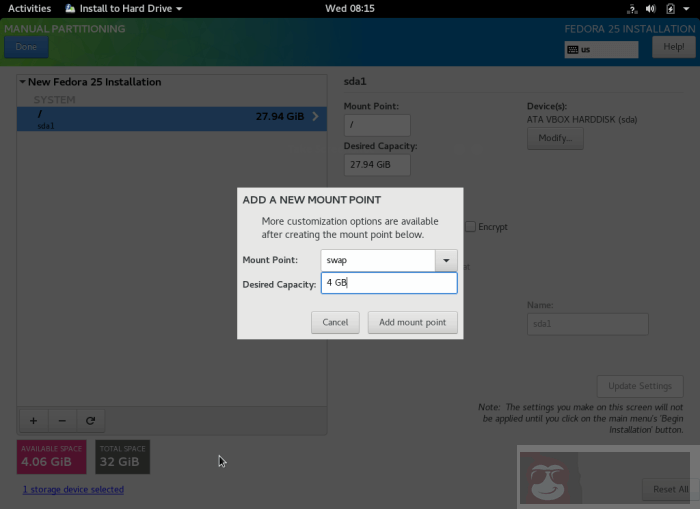The width and height of the screenshot is (700, 509).
Task: Open the volume speaker icon in top bar
Action: 651,8
